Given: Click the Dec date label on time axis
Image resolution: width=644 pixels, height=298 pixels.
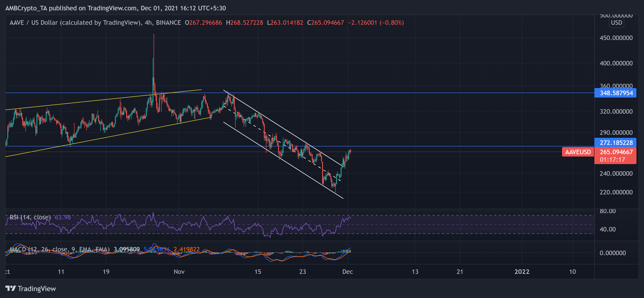Looking at the screenshot, I should [x=347, y=272].
